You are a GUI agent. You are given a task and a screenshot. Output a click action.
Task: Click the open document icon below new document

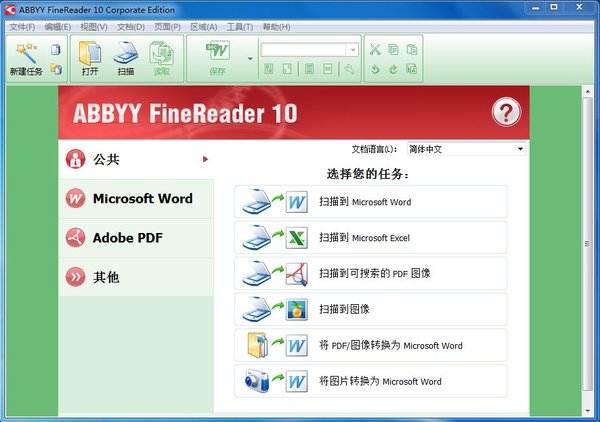click(56, 69)
